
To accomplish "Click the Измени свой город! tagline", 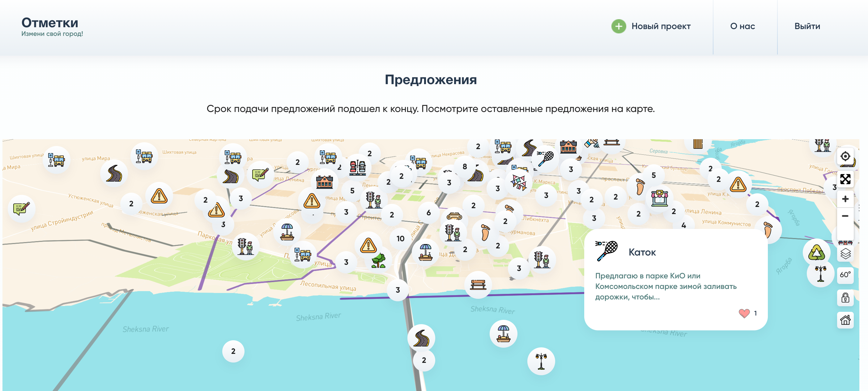I will tap(52, 34).
